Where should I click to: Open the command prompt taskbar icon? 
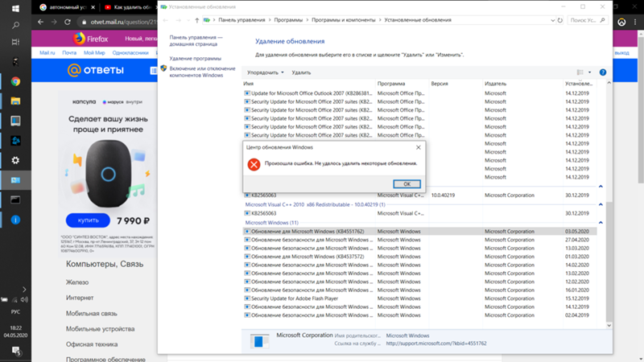coord(15,200)
